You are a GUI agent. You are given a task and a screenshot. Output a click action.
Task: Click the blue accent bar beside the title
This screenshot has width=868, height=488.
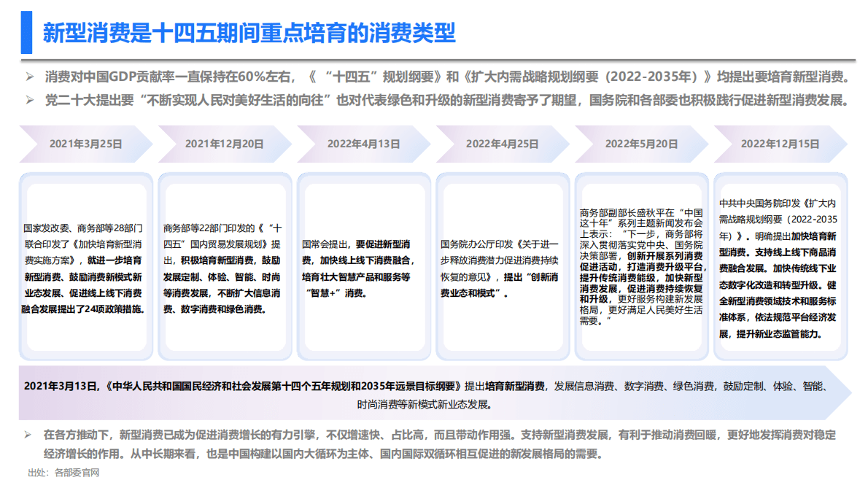pyautogui.click(x=25, y=33)
